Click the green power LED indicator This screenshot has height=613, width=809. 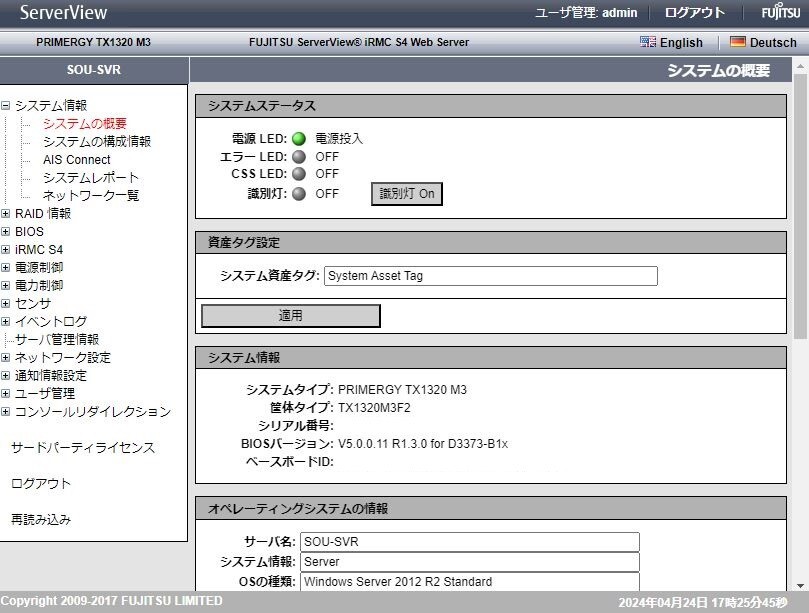click(x=299, y=139)
